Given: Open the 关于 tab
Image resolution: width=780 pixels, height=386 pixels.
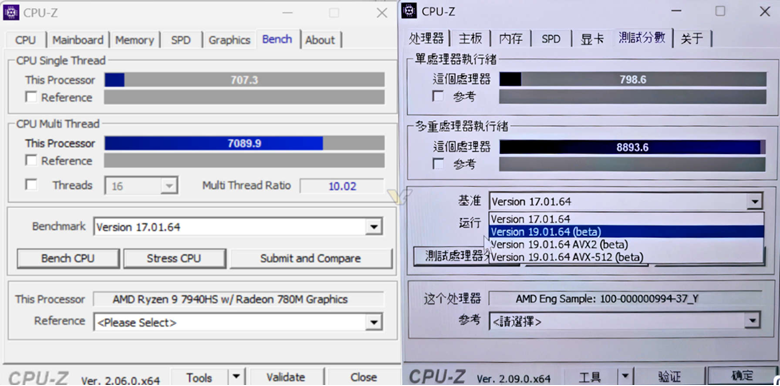Looking at the screenshot, I should click(692, 39).
